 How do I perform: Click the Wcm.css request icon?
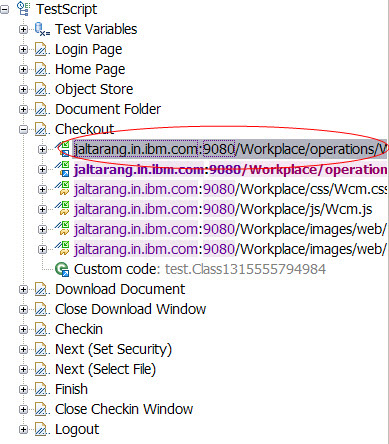pos(62,189)
